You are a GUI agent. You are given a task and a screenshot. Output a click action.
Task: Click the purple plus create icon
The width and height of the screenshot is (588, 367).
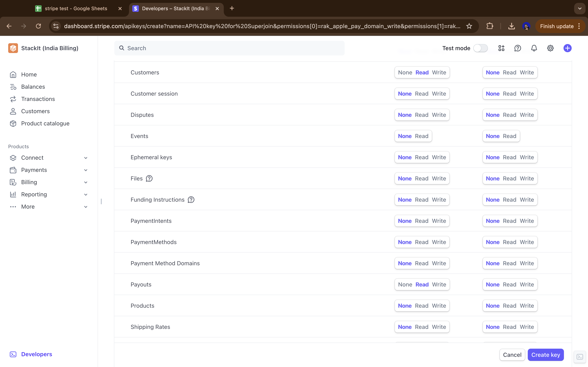pyautogui.click(x=567, y=48)
